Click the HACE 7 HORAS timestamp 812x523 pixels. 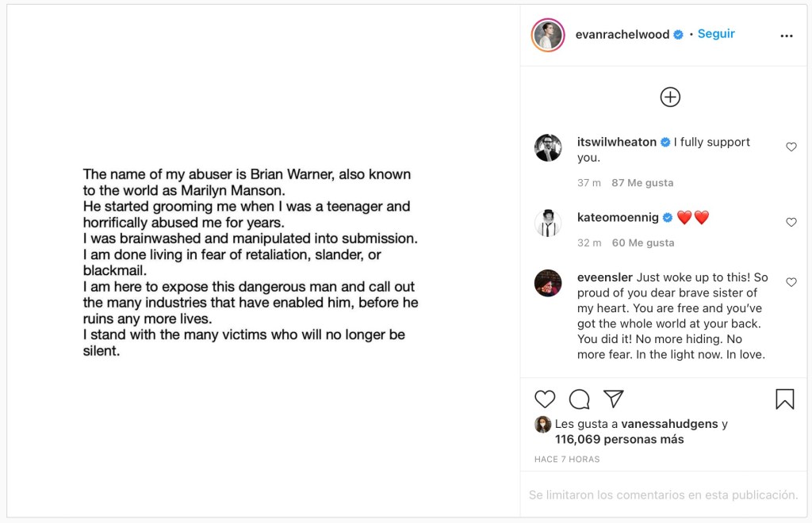[567, 460]
